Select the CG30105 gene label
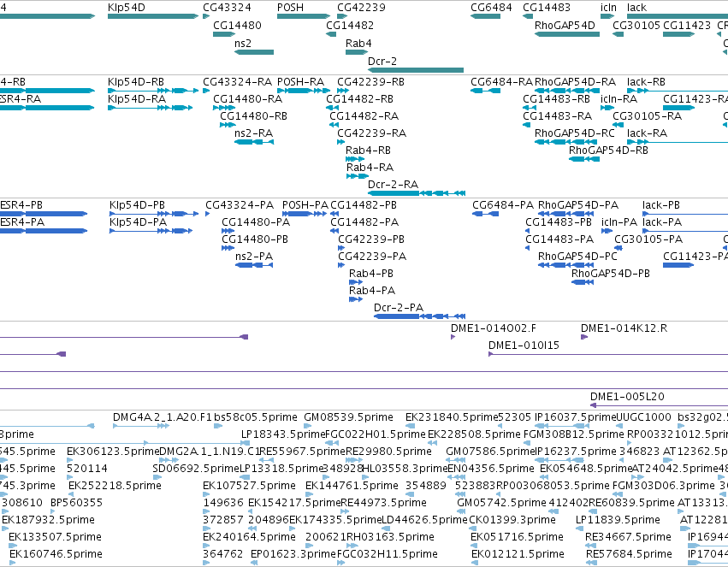This screenshot has height=567, width=728. pyautogui.click(x=636, y=25)
